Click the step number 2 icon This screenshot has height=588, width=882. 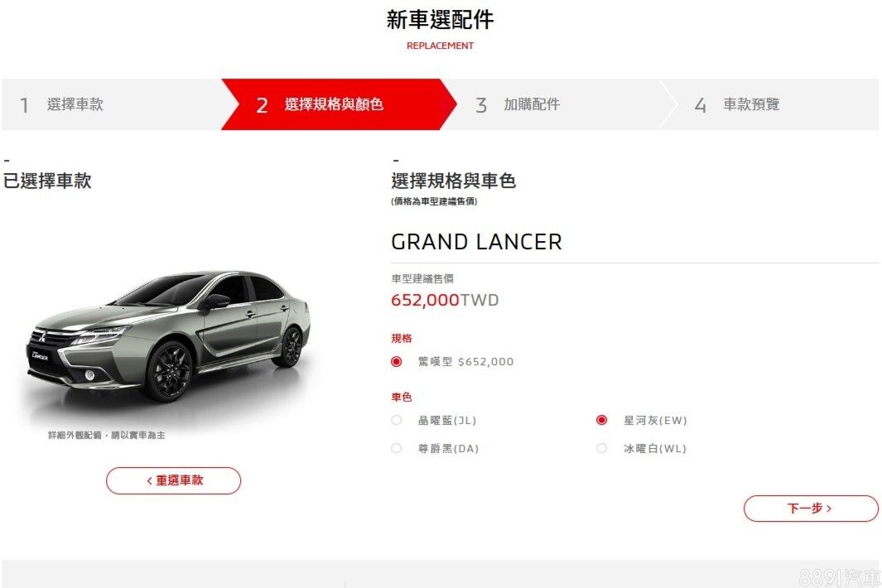(263, 105)
